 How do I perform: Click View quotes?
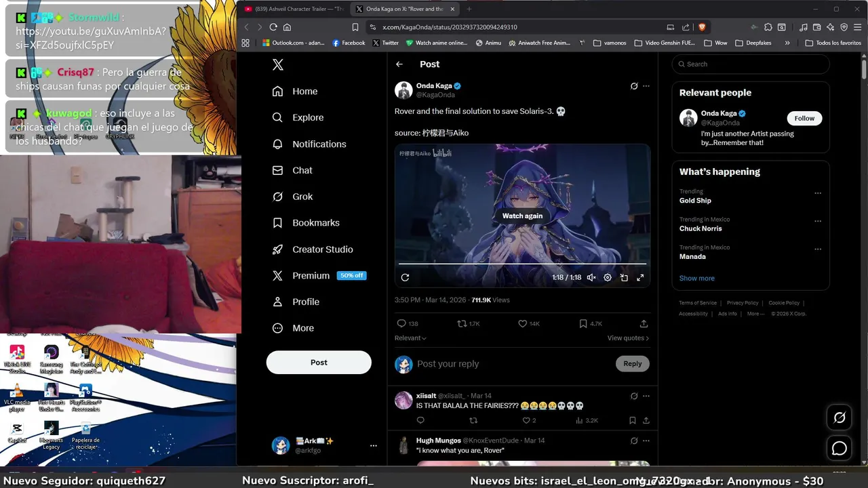click(628, 338)
